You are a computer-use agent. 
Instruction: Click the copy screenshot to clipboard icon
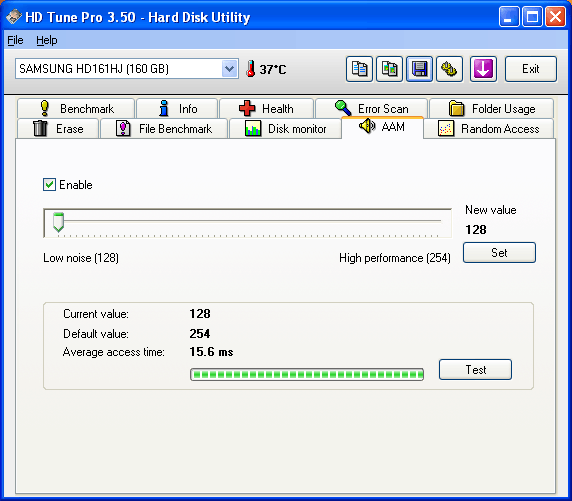click(389, 69)
